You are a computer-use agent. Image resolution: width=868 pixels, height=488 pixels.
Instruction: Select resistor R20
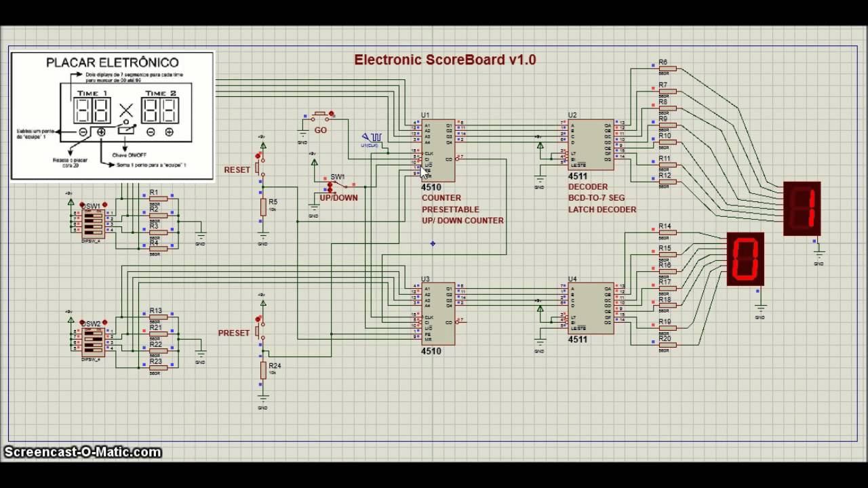(667, 345)
